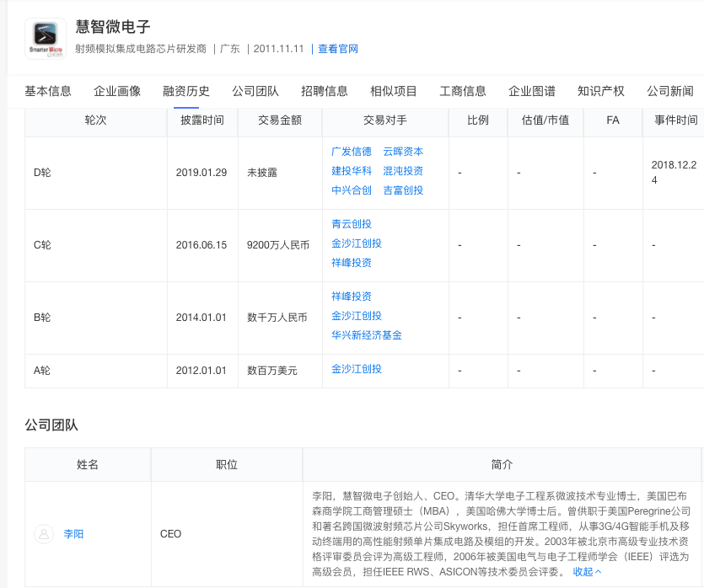Open investor 建投华科
Viewport: 704px width, 588px height.
pyautogui.click(x=352, y=171)
